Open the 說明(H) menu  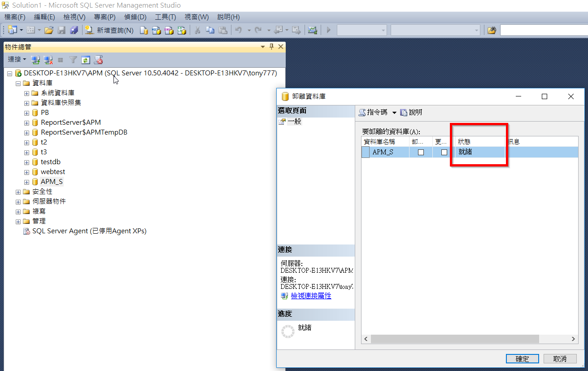click(228, 17)
